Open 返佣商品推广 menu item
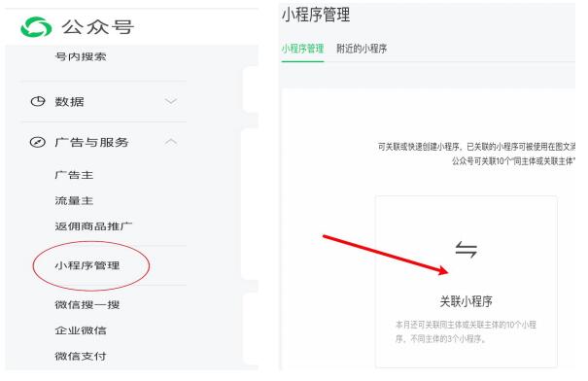 [x=93, y=226]
